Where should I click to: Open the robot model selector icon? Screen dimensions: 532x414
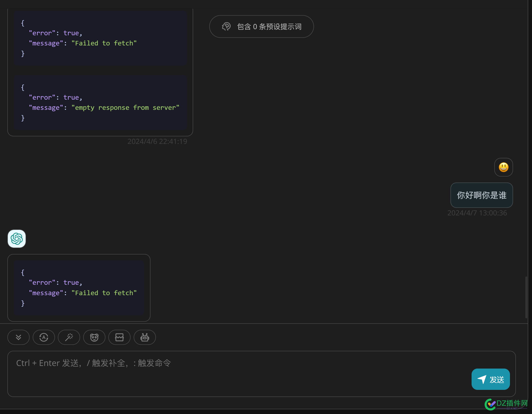tap(145, 337)
